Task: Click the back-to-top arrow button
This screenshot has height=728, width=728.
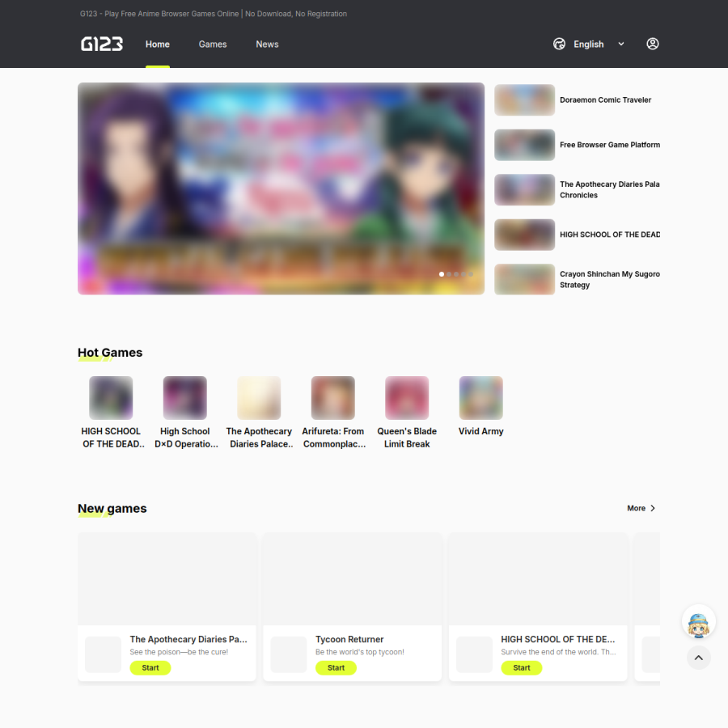Action: [x=698, y=658]
